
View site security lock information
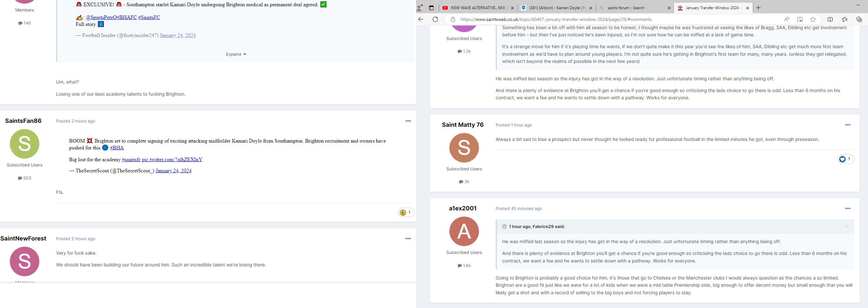coord(453,20)
